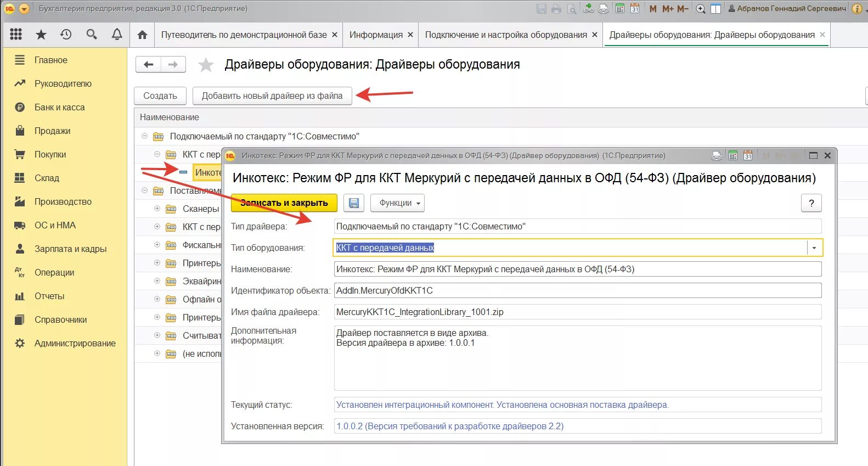
Task: Click the M- memory subtract button
Action: [x=683, y=9]
